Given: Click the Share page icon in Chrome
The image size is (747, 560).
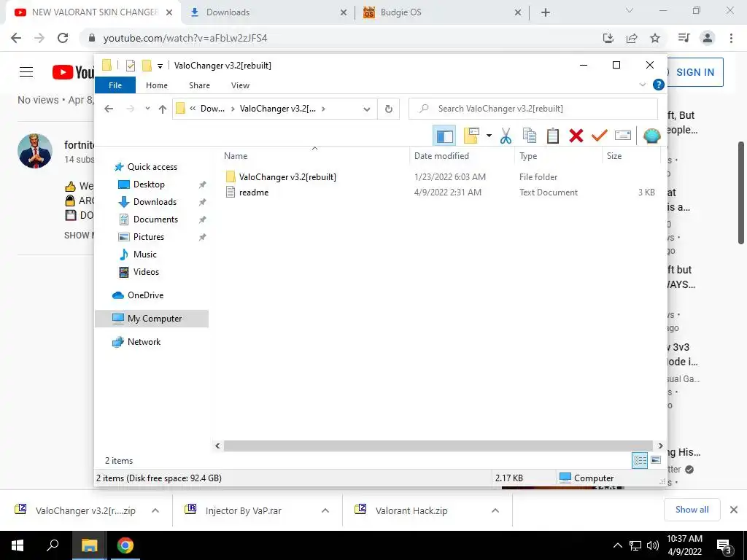Looking at the screenshot, I should 632,38.
